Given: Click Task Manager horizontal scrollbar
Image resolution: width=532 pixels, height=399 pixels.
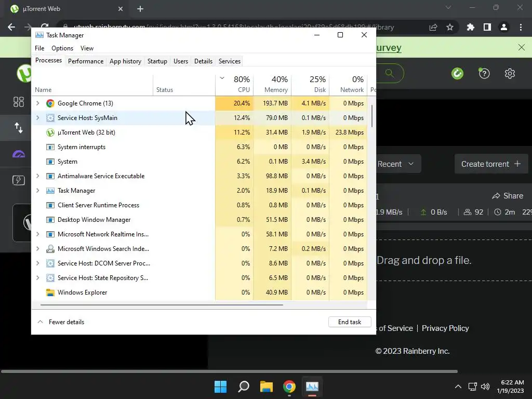Looking at the screenshot, I should point(162,305).
